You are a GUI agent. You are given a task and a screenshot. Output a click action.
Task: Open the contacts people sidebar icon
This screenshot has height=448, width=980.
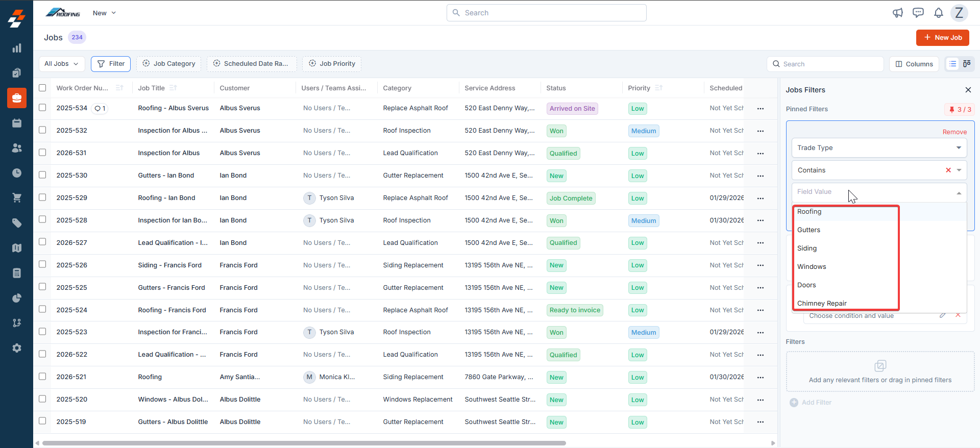pos(17,148)
